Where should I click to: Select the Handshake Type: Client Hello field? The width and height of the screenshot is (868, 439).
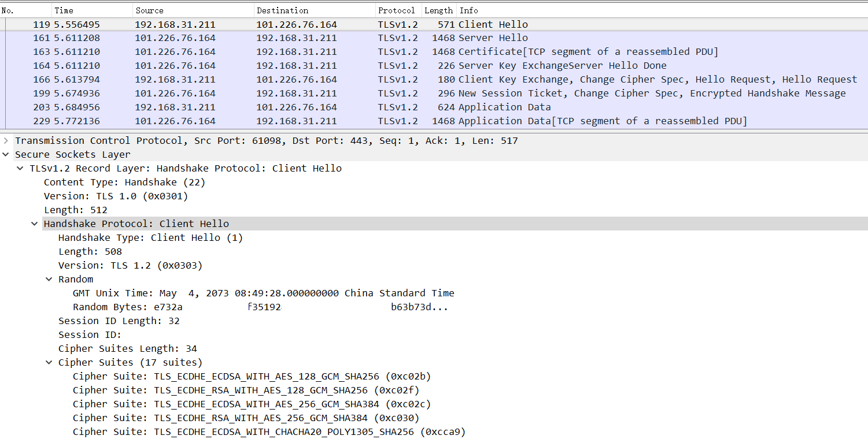click(150, 237)
